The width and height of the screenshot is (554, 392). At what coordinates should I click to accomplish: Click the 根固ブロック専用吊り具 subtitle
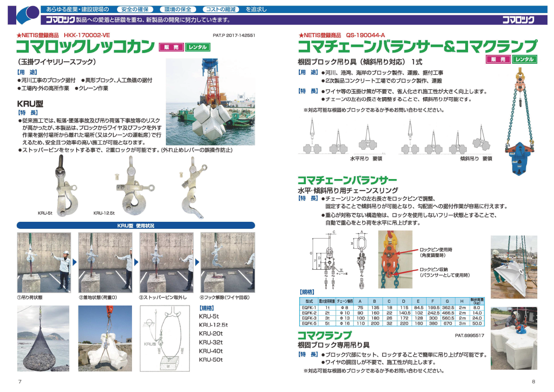coord(334,345)
